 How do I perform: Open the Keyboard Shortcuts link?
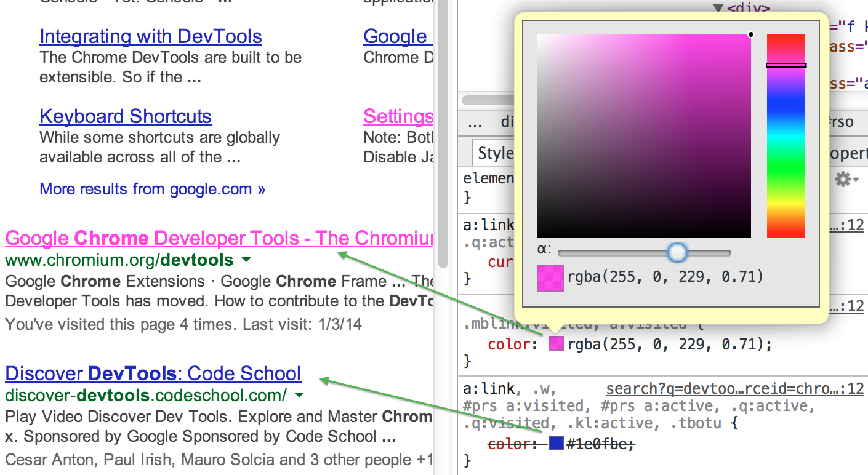coord(126,117)
